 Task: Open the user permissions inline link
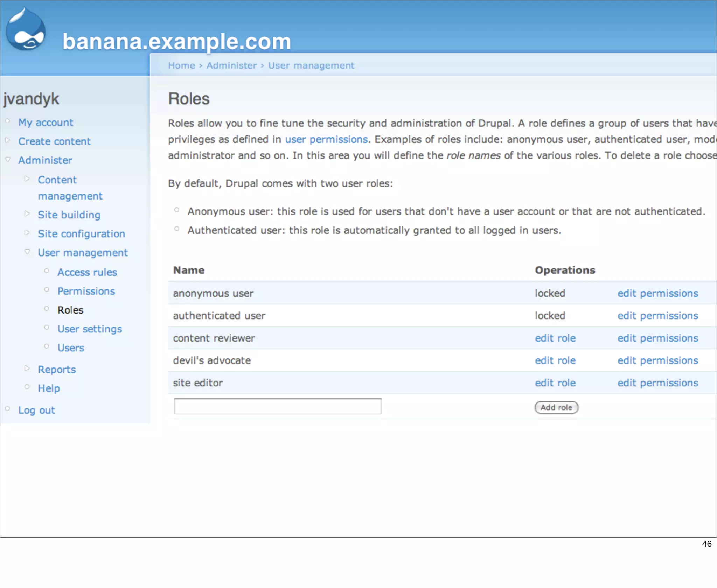326,139
